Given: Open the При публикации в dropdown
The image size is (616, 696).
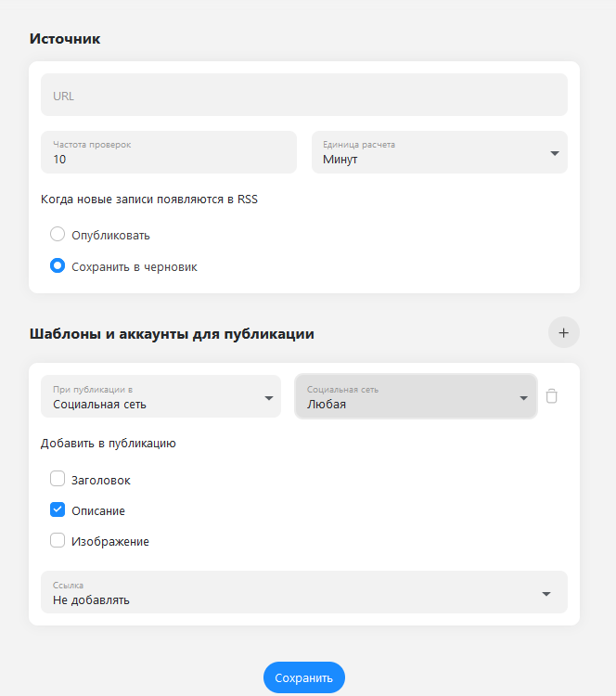Looking at the screenshot, I should point(160,396).
